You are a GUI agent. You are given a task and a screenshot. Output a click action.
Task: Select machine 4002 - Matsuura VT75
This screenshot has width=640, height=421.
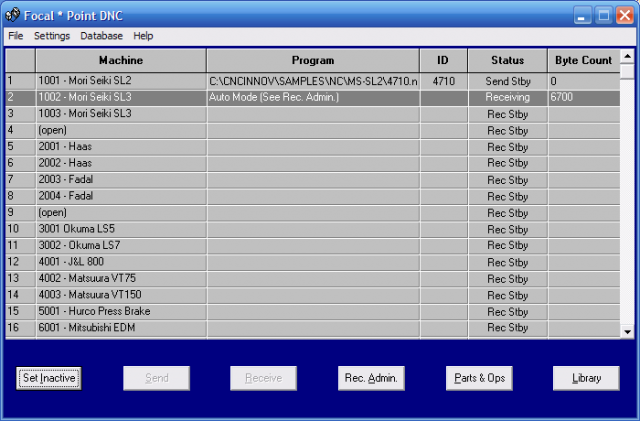pyautogui.click(x=121, y=278)
